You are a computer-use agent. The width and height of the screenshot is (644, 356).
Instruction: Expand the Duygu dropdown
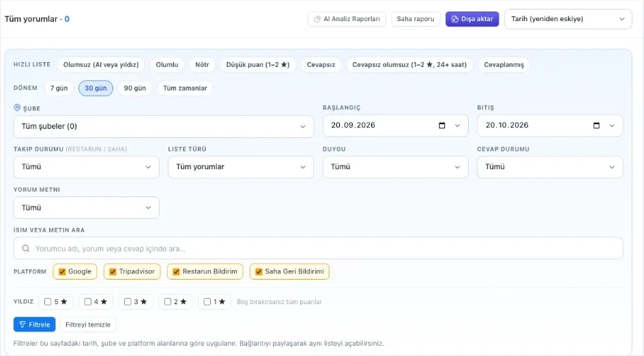[x=395, y=167]
